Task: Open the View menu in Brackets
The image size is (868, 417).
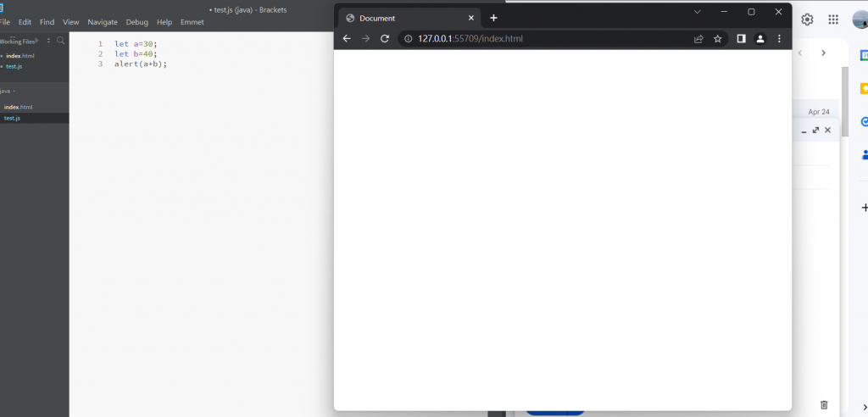Action: pos(71,22)
